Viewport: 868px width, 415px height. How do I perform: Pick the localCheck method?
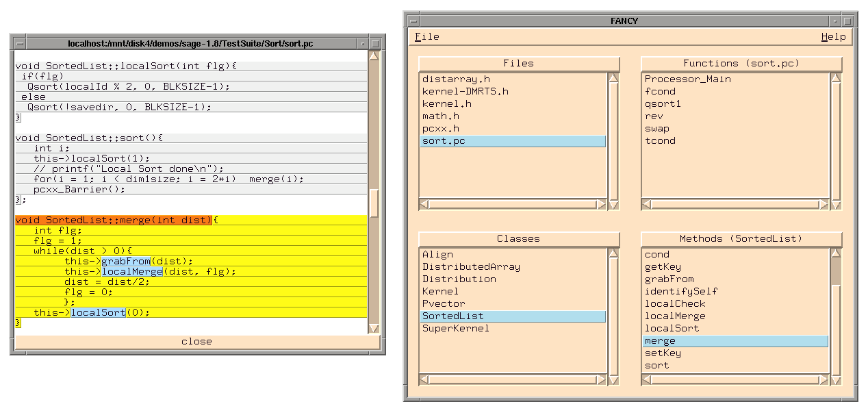pyautogui.click(x=735, y=304)
